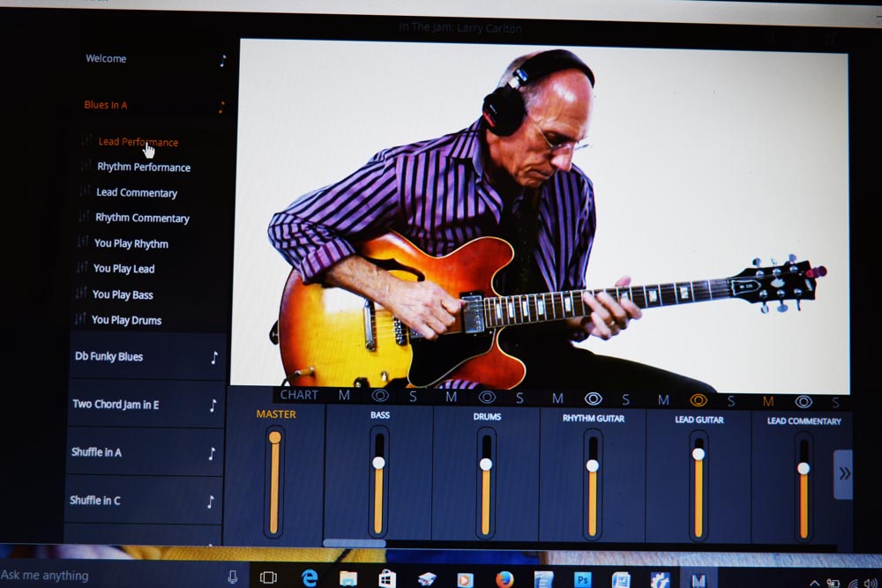Click the Ask me anything search box

coord(111,576)
